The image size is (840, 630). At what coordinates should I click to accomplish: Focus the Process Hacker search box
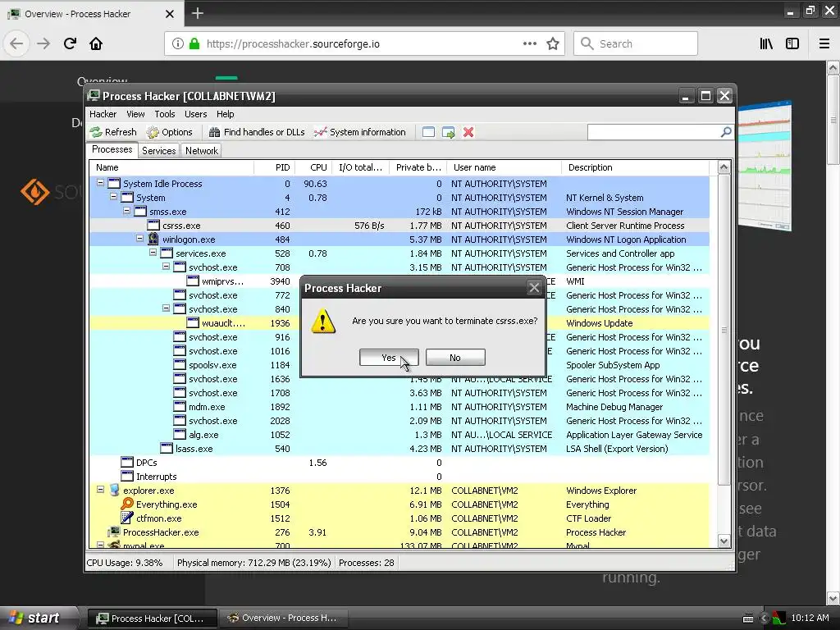coord(654,132)
